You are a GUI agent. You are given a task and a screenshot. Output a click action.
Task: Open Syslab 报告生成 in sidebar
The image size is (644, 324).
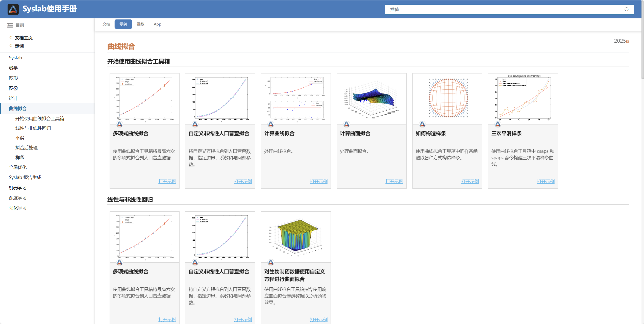pyautogui.click(x=25, y=177)
